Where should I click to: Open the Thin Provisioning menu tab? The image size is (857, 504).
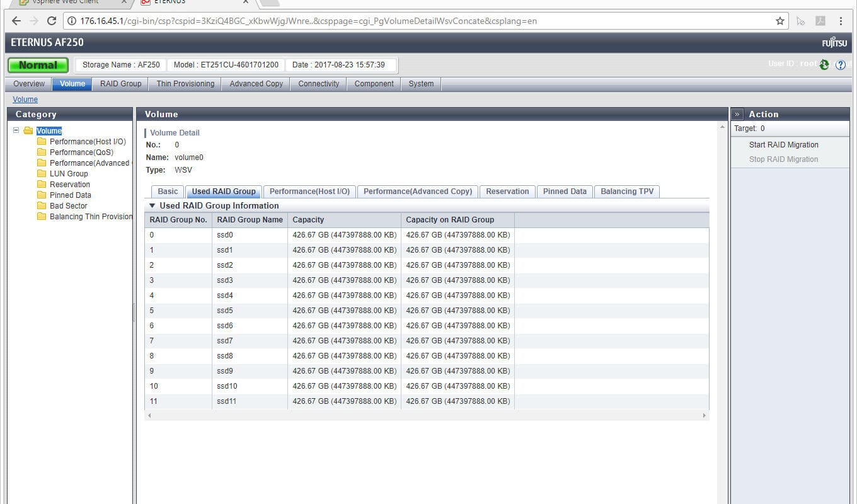pyautogui.click(x=185, y=84)
